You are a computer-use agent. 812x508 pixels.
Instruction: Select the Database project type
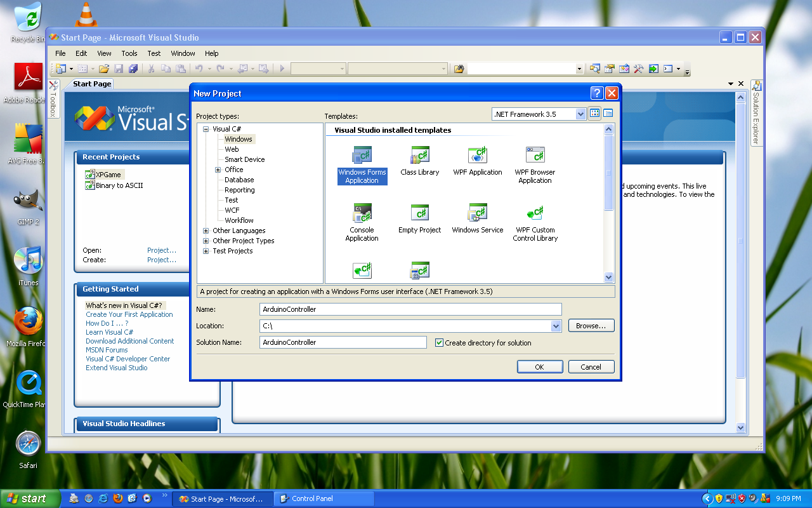pyautogui.click(x=239, y=180)
